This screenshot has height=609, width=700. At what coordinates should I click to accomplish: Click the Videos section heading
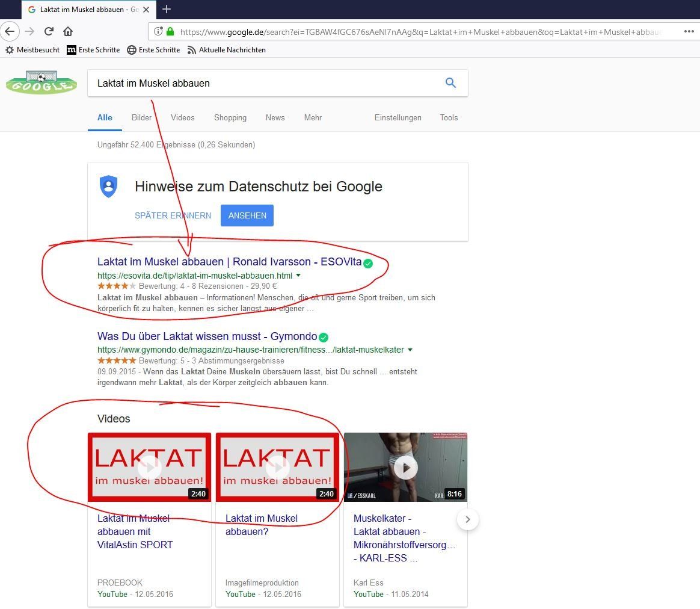click(114, 419)
